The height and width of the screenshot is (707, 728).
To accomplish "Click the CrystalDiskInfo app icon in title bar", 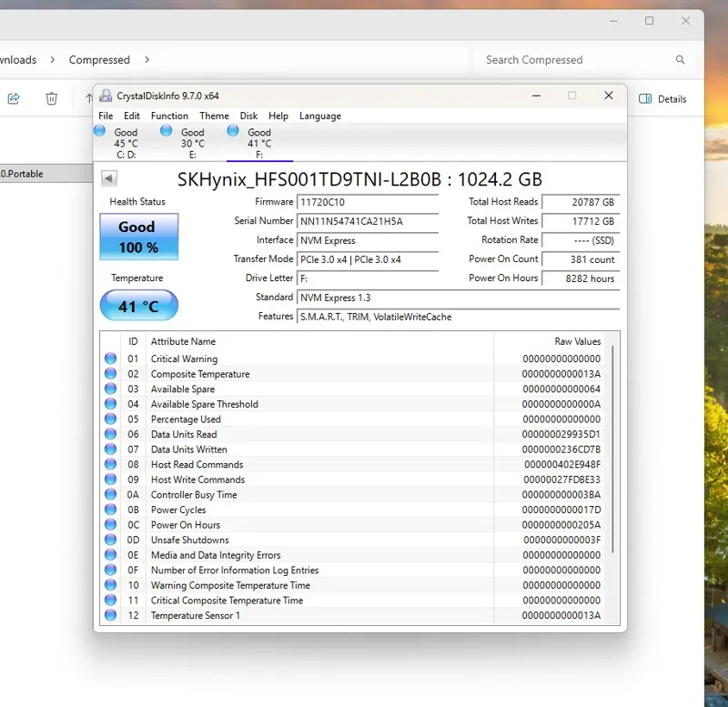I will (106, 96).
